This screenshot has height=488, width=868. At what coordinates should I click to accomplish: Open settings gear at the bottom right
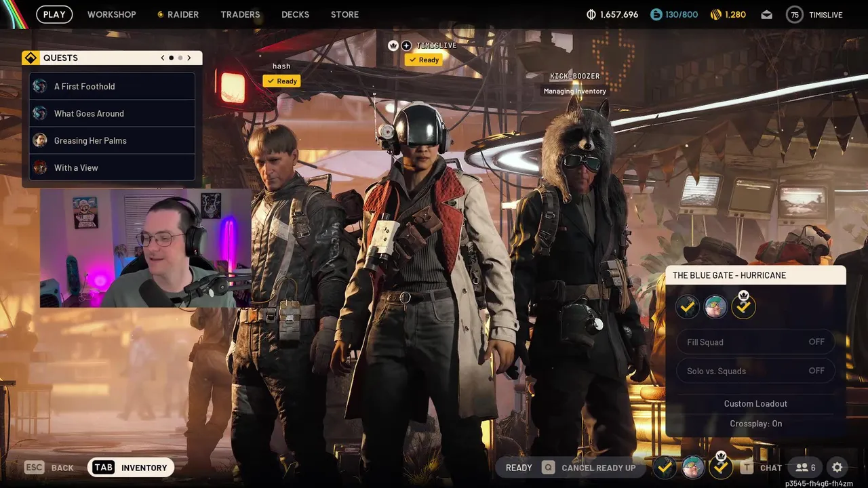point(837,467)
